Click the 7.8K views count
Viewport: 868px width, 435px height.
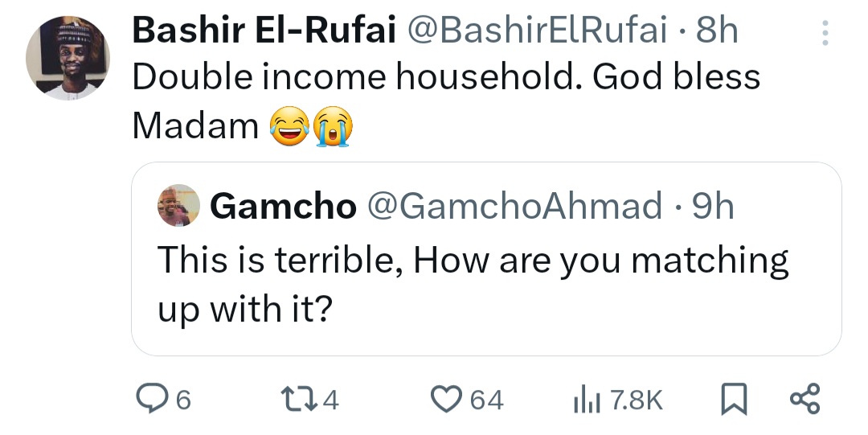click(637, 400)
